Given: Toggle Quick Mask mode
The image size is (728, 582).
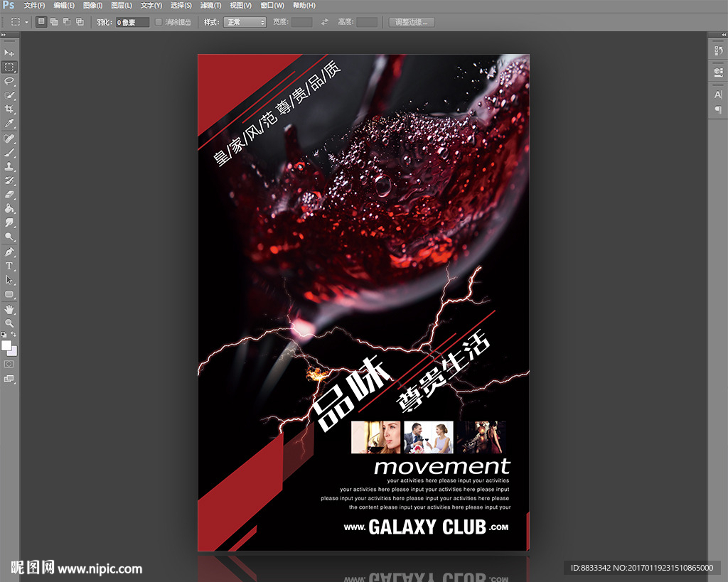Looking at the screenshot, I should [9, 364].
